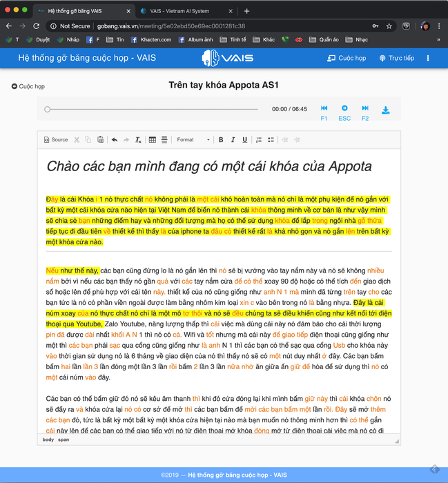Open Chrome three-dot menu
This screenshot has width=448, height=483.
click(439, 26)
